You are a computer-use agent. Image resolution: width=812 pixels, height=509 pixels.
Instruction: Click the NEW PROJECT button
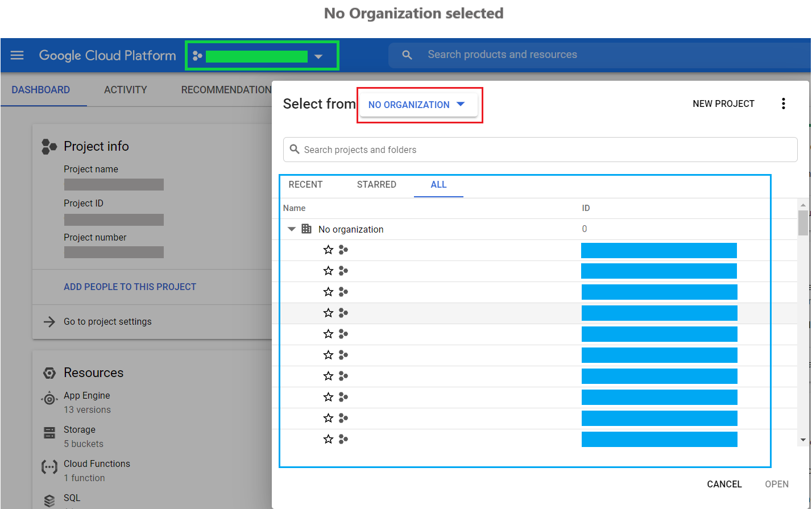(723, 104)
